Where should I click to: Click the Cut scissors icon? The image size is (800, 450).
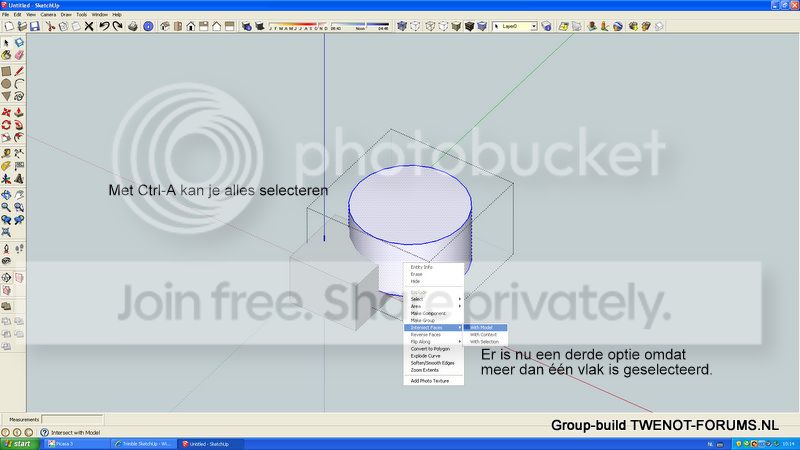coord(50,26)
